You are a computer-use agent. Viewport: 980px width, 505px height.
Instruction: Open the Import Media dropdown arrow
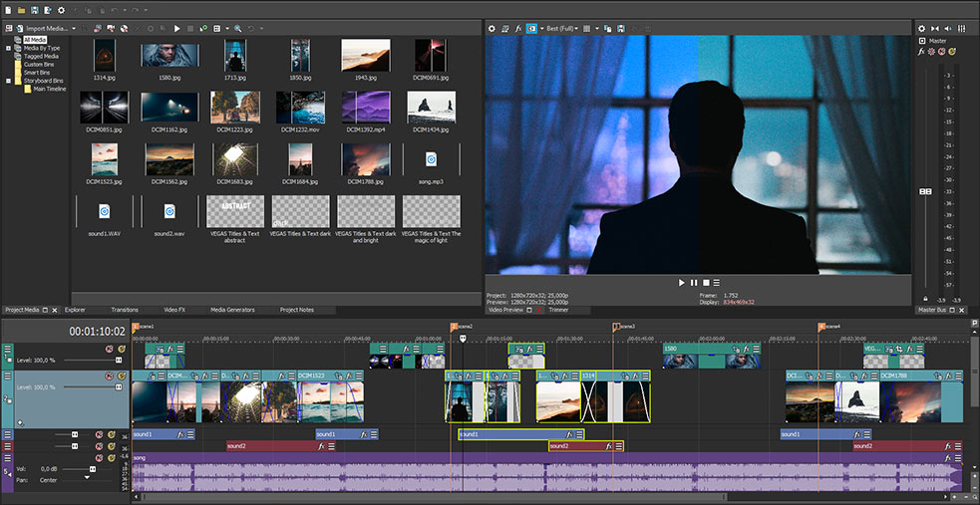(73, 29)
